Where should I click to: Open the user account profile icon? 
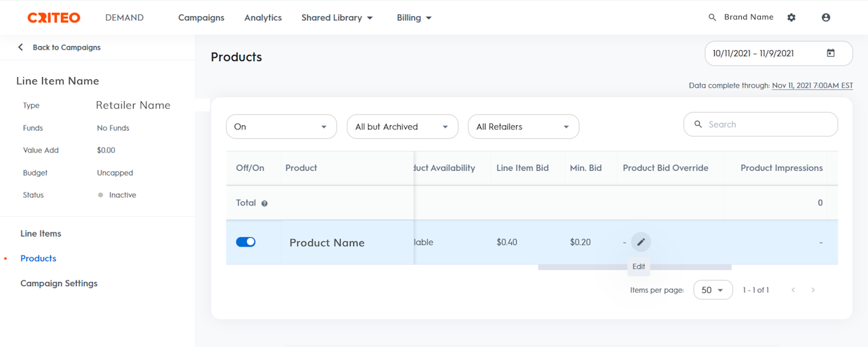pos(826,18)
